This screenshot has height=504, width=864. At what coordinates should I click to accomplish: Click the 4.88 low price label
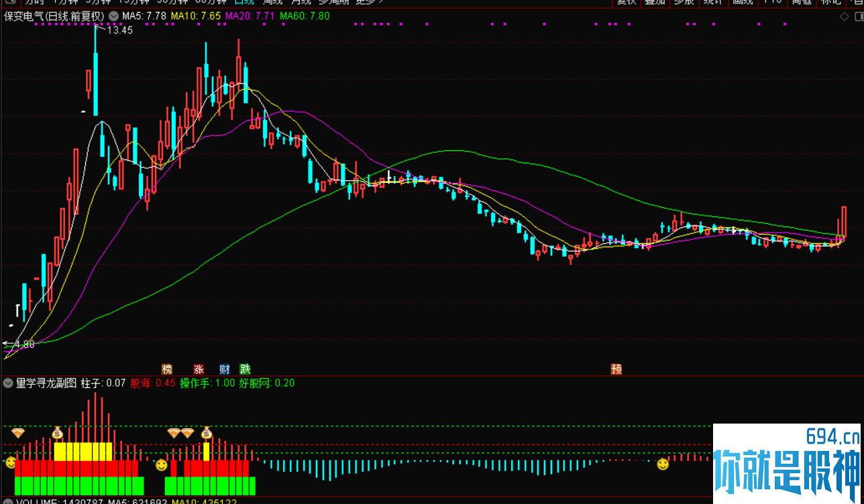pyautogui.click(x=23, y=344)
